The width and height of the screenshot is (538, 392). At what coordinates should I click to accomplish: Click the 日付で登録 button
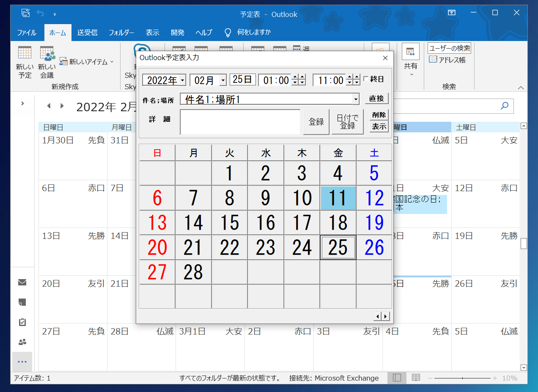click(347, 122)
